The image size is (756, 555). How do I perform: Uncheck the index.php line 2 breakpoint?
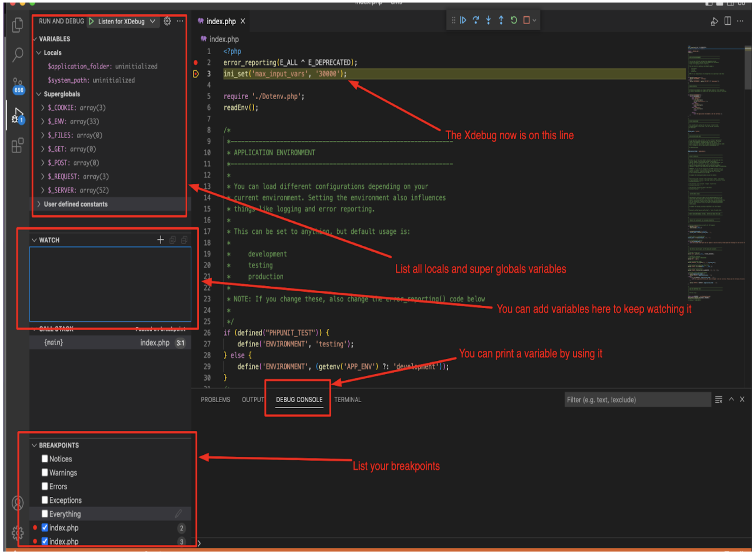click(45, 528)
